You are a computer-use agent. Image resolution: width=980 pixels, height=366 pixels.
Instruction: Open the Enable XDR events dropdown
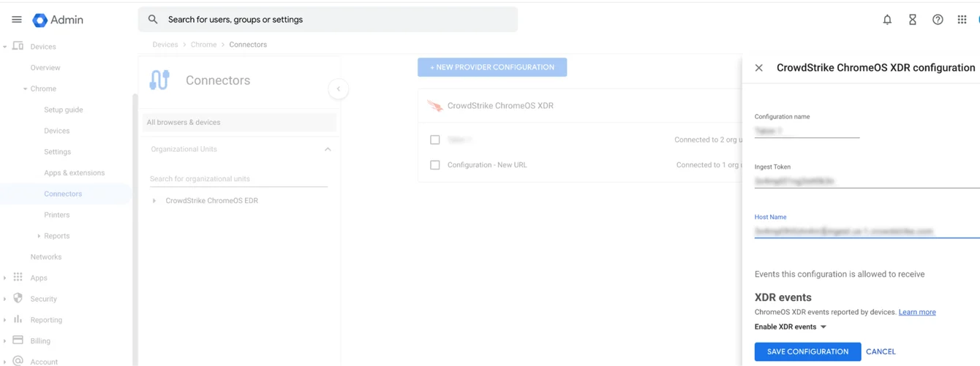click(791, 327)
